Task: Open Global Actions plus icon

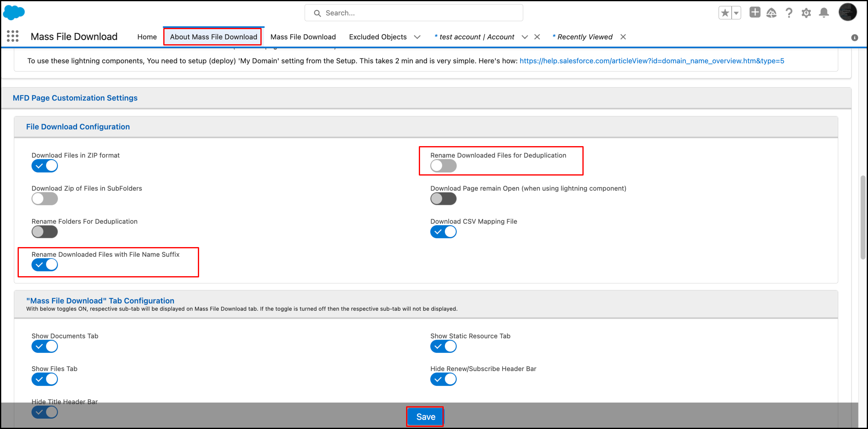Action: [x=754, y=13]
